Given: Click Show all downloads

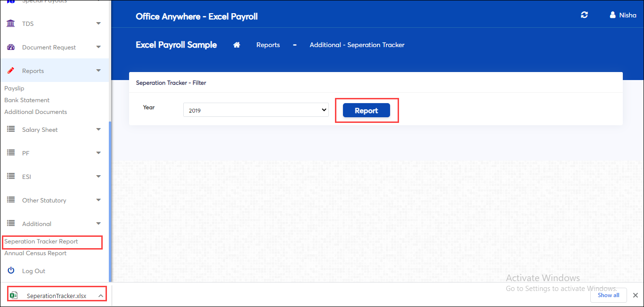Looking at the screenshot, I should [x=609, y=295].
